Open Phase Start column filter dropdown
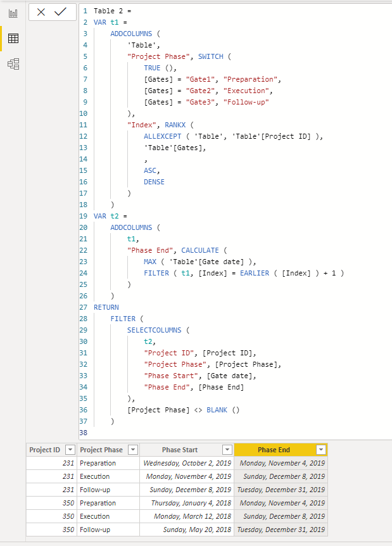This screenshot has width=392, height=546. point(227,450)
